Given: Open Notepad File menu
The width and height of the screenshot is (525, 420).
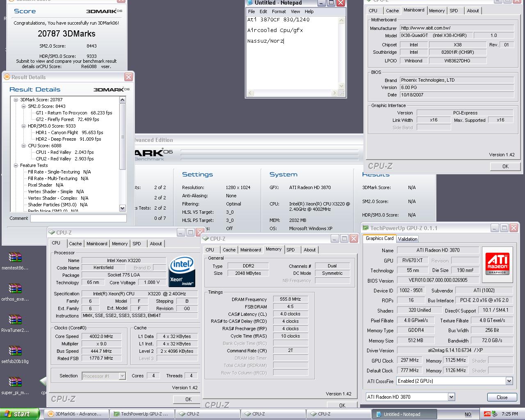Looking at the screenshot, I should 251,11.
